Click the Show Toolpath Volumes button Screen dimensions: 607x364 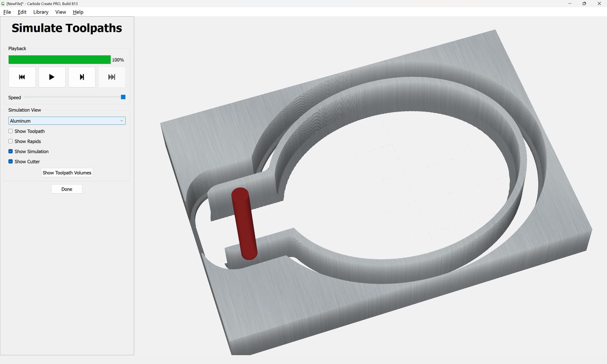pos(67,173)
